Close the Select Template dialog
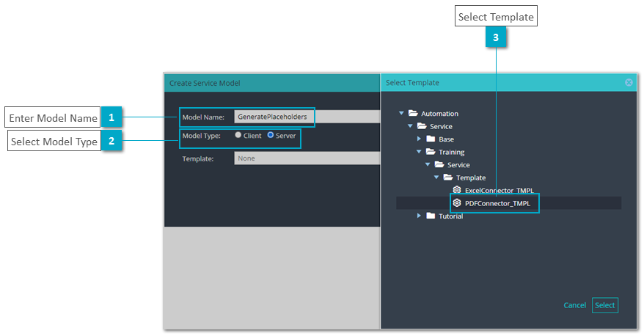This screenshot has height=336, width=644. click(x=629, y=83)
